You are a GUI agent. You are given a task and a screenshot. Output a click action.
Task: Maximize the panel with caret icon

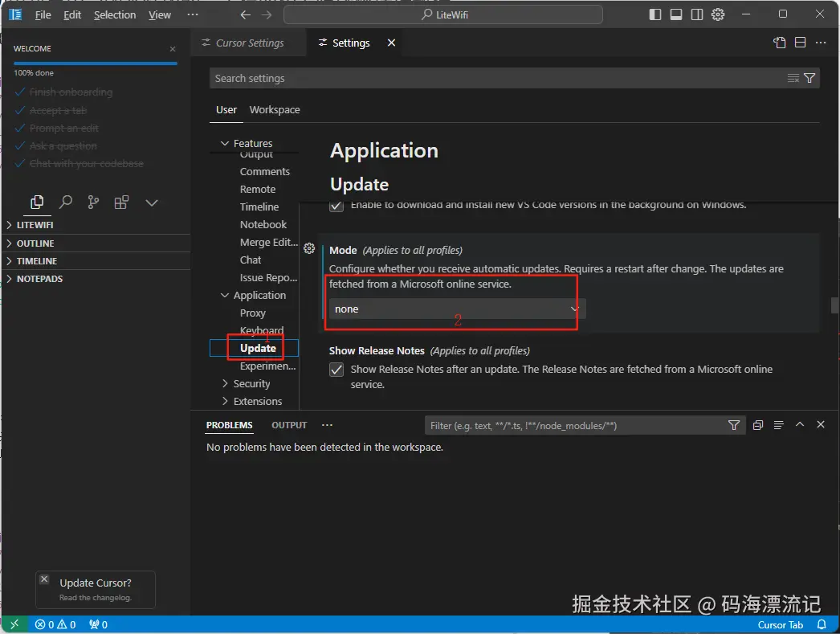[x=800, y=424]
